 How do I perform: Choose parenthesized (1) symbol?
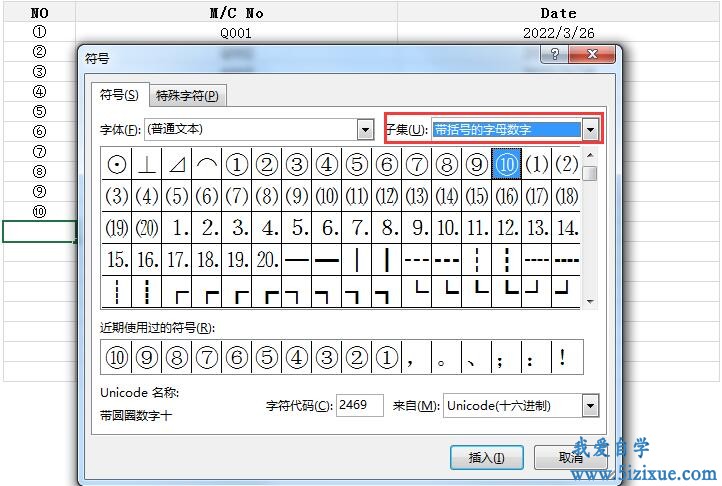(x=537, y=164)
